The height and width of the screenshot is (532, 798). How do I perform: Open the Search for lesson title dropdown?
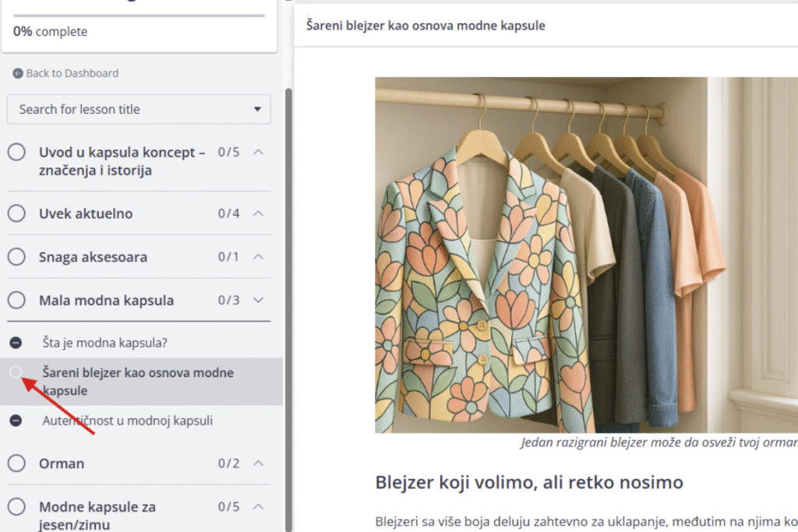(x=139, y=109)
